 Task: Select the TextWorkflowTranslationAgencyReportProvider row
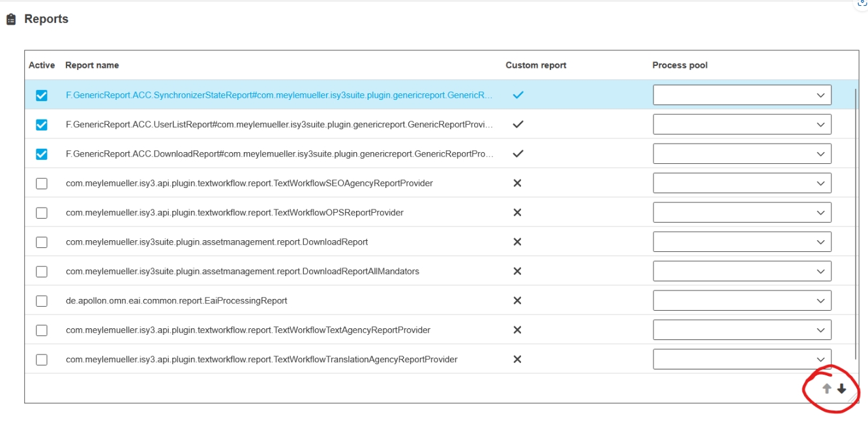click(262, 360)
